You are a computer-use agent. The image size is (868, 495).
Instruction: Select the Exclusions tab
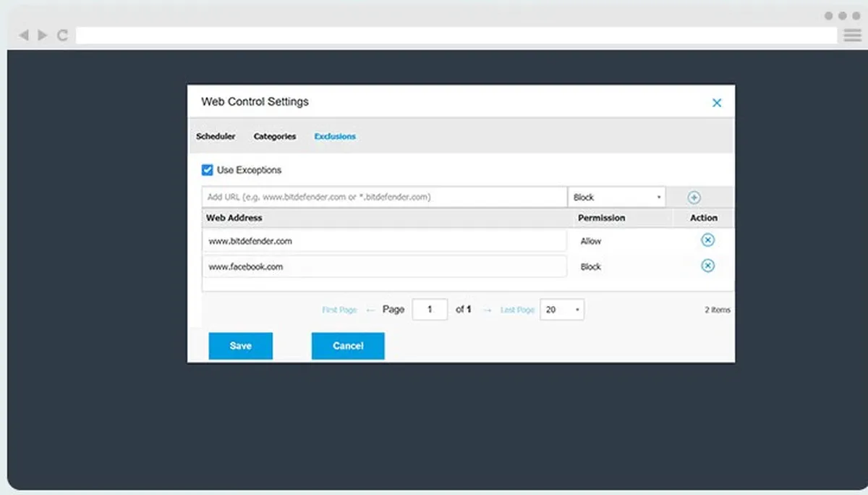pyautogui.click(x=335, y=136)
